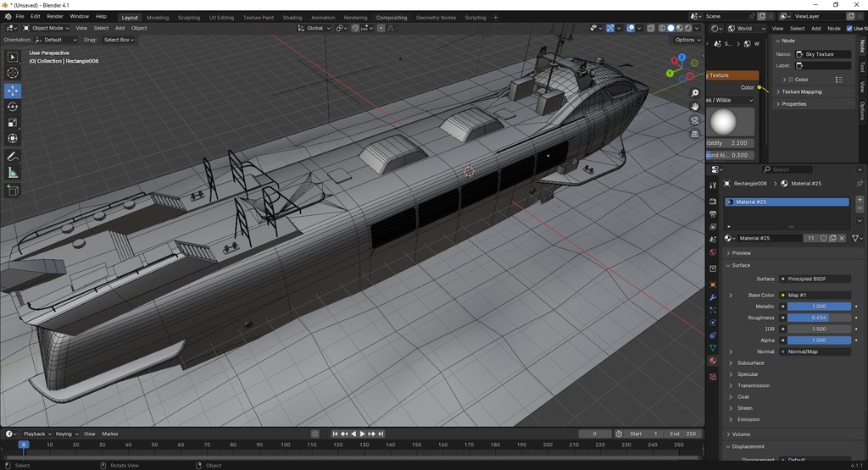Open the Object Mode dropdown
Viewport: 868px width, 470px height.
(x=47, y=28)
